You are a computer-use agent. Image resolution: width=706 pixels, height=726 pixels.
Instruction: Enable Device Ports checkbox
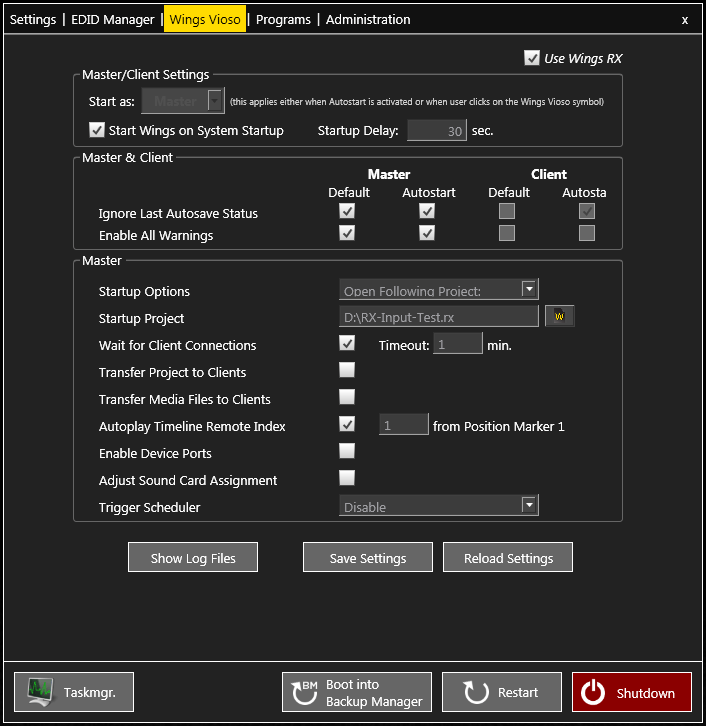[x=347, y=451]
